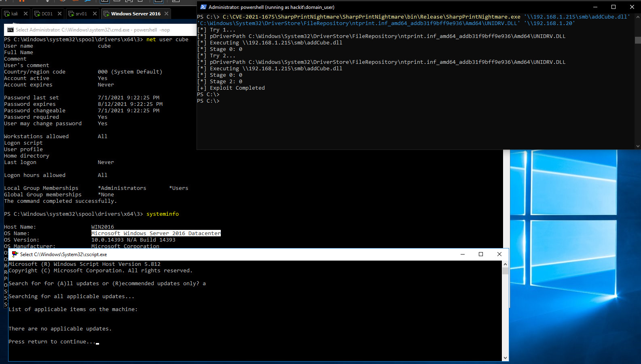The width and height of the screenshot is (641, 364).
Task: Close the DC01 tab
Action: [x=59, y=14]
